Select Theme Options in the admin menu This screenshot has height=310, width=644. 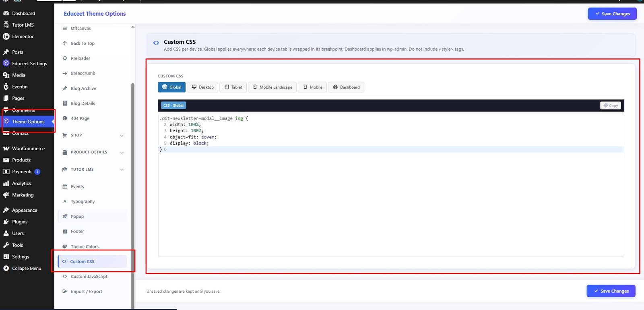[28, 122]
